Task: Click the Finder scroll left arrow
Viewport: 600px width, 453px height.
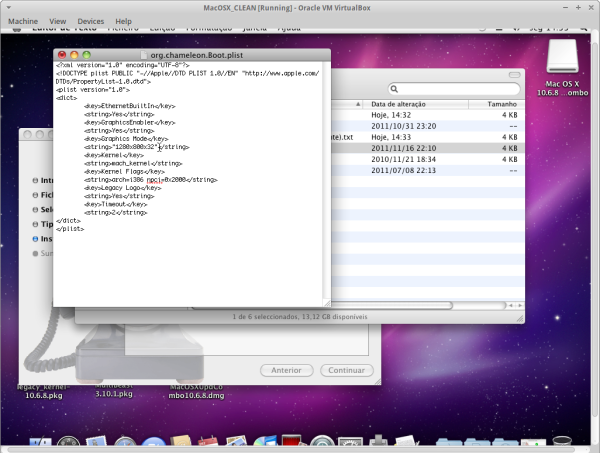Action: pos(511,305)
